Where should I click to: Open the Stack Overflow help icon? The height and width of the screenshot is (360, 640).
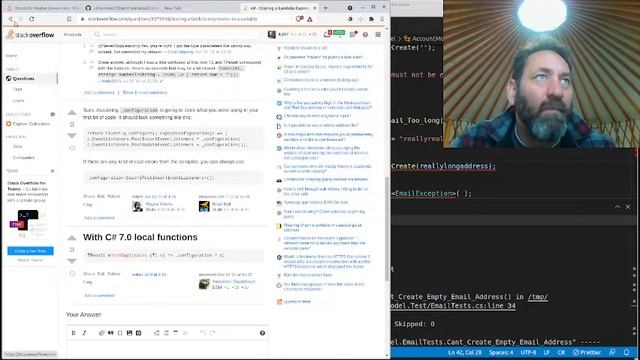click(x=365, y=35)
